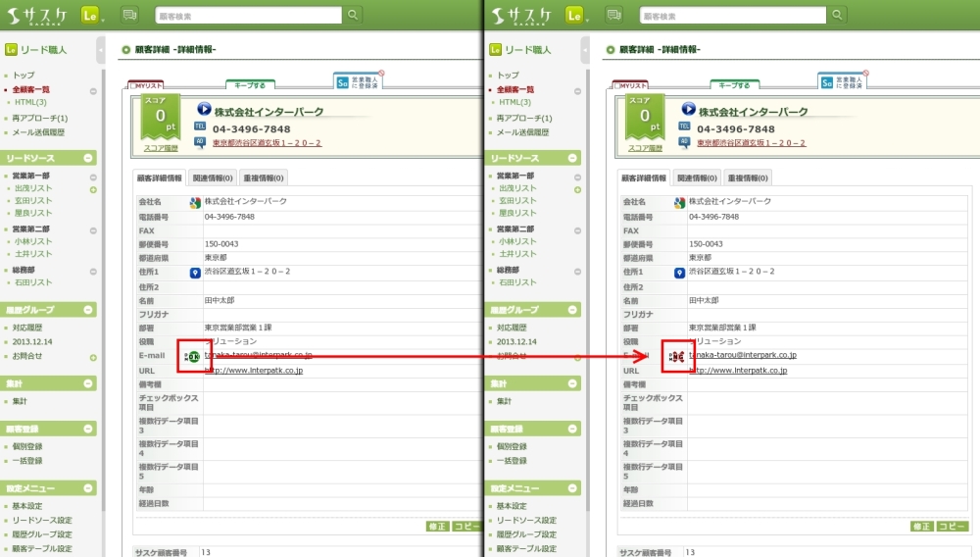Viewport: 980px width, 557px height.
Task: Open the Le app switcher dropdown in right screen
Action: [x=575, y=15]
